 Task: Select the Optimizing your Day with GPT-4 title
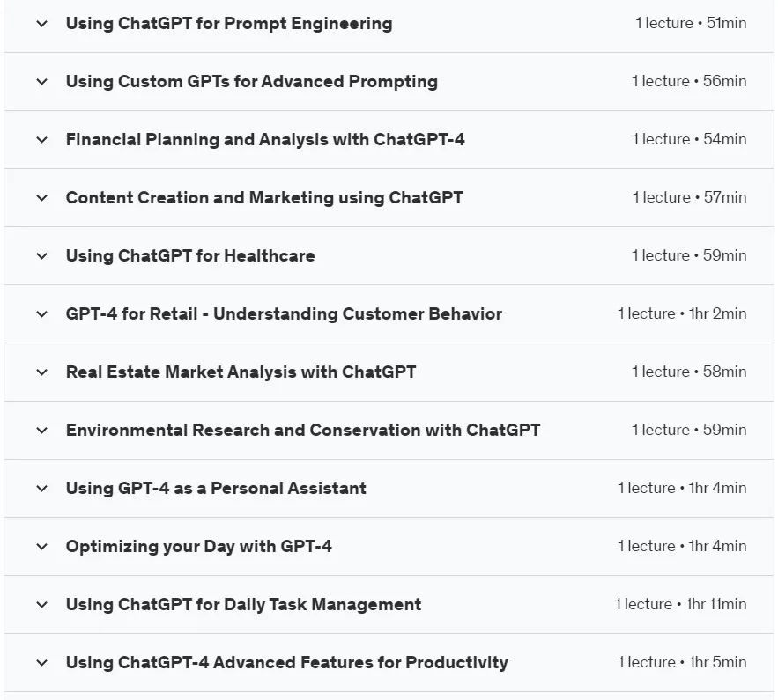point(198,546)
